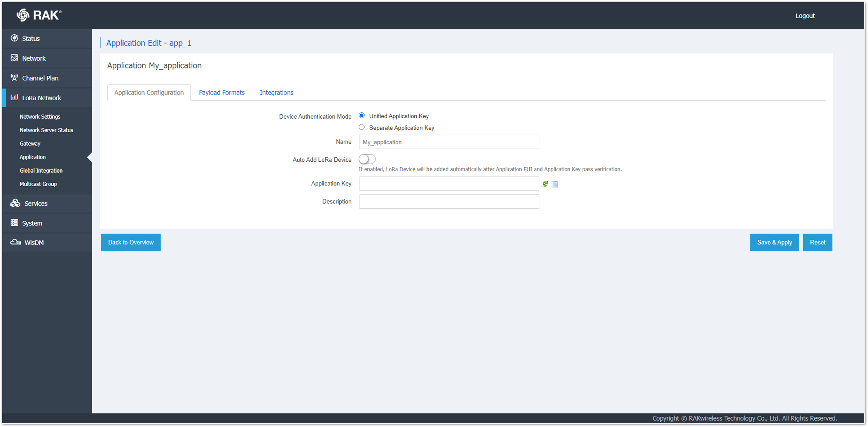Viewport: 868px width, 427px height.
Task: Enable Auto Add LoRa Device
Action: click(x=367, y=159)
